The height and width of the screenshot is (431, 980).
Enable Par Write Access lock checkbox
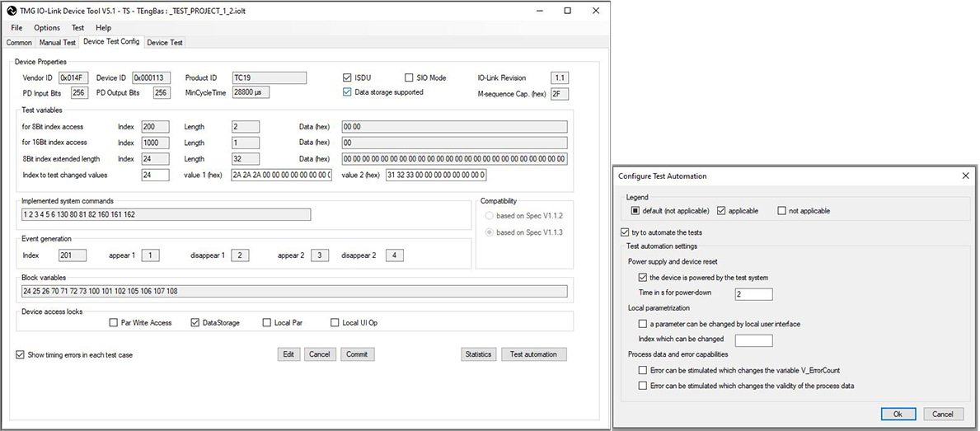[x=113, y=323]
